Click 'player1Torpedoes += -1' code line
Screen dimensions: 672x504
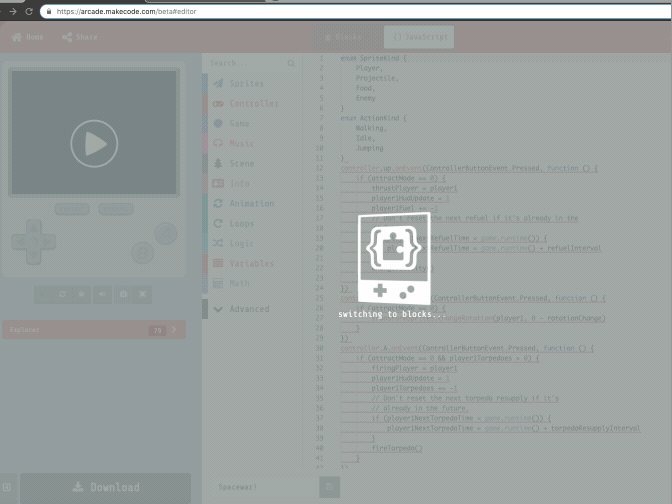[414, 388]
